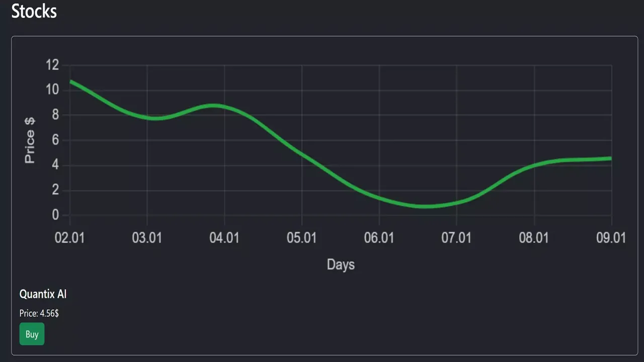644x362 pixels.
Task: Click the Price $ y-axis title
Action: pyautogui.click(x=30, y=140)
